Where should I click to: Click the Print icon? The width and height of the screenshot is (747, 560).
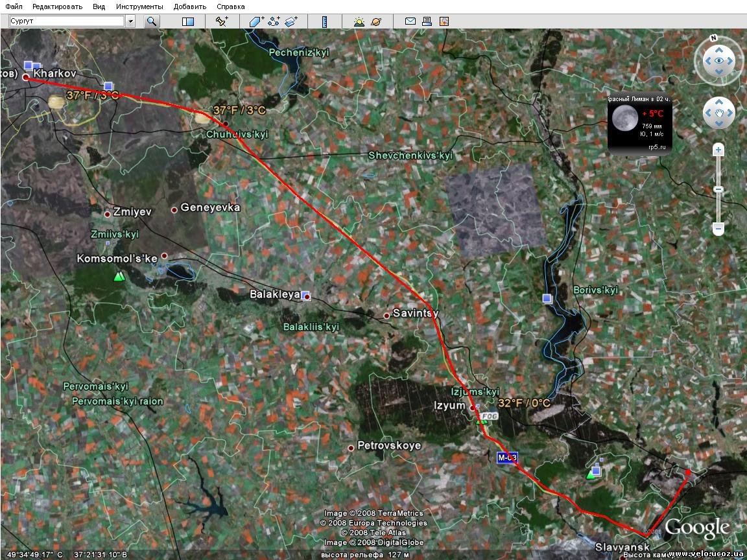pos(427,21)
